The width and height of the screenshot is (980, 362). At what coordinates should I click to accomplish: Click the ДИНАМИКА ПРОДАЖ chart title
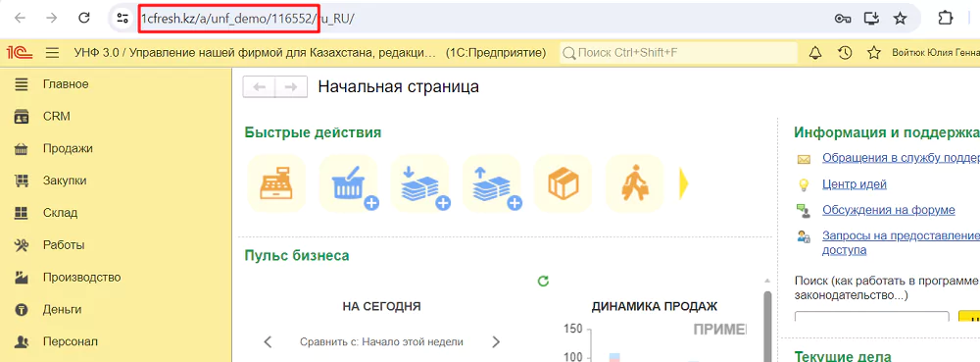pyautogui.click(x=655, y=306)
